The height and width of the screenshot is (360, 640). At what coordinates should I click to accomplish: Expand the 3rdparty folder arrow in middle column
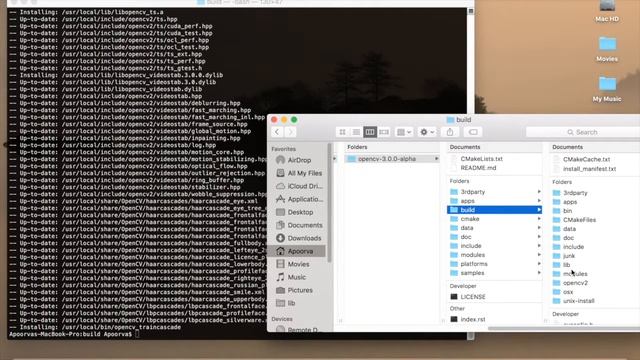[x=539, y=192]
